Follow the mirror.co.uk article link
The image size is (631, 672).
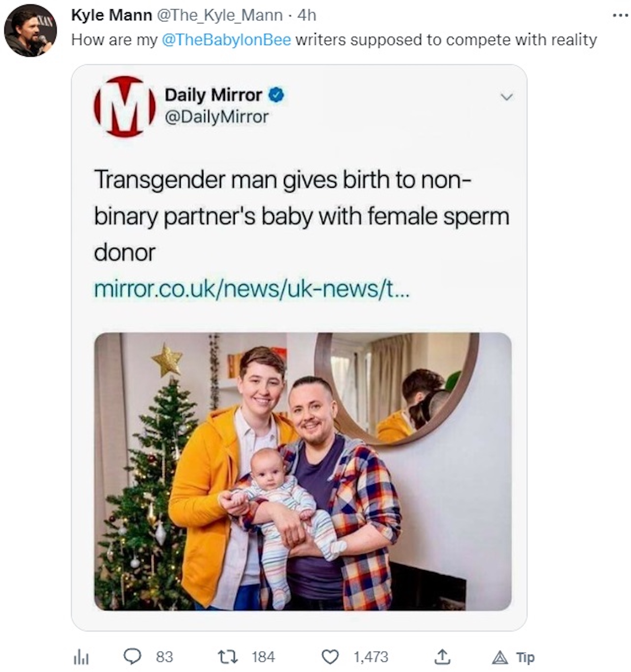(x=251, y=289)
